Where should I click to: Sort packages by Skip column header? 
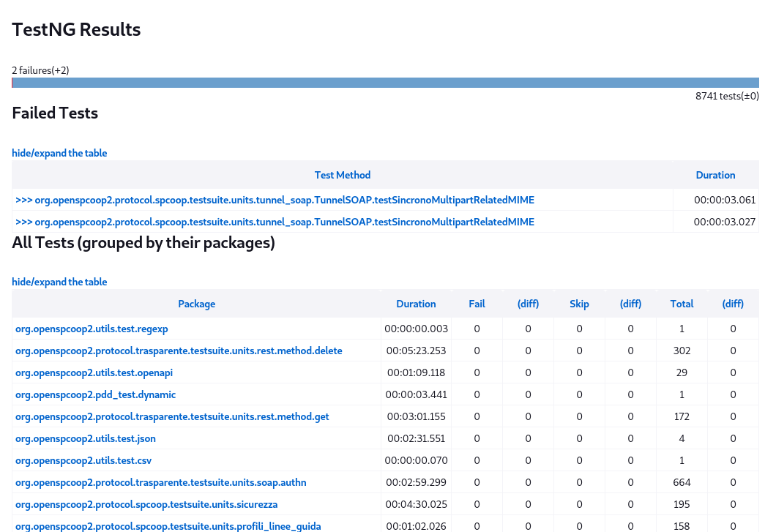click(x=579, y=304)
